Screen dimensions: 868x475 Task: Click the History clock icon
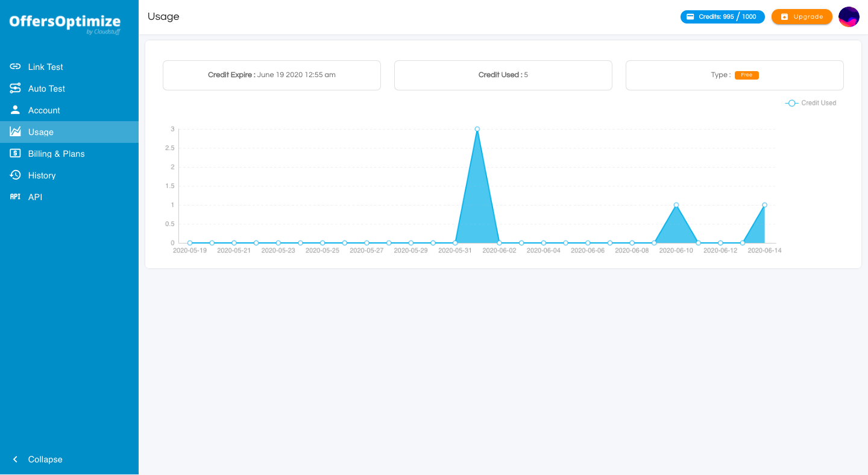coord(15,175)
